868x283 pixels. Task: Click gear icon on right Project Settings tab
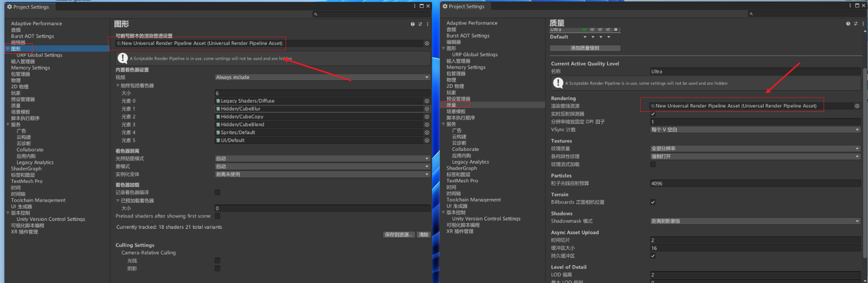[x=445, y=6]
